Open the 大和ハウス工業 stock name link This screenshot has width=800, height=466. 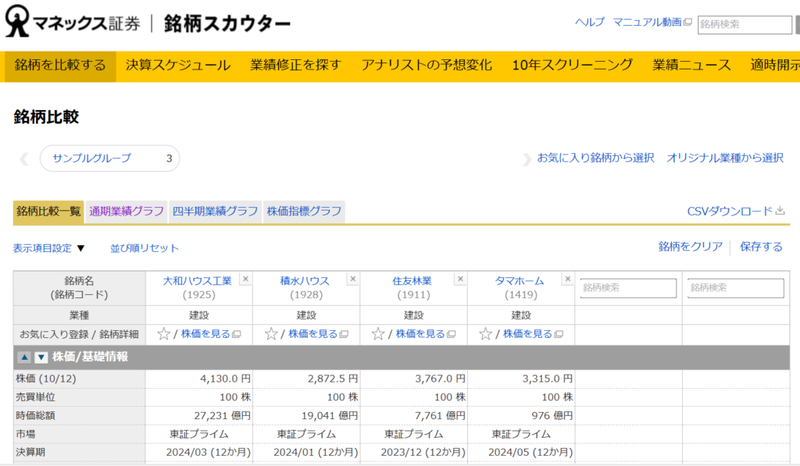[197, 281]
